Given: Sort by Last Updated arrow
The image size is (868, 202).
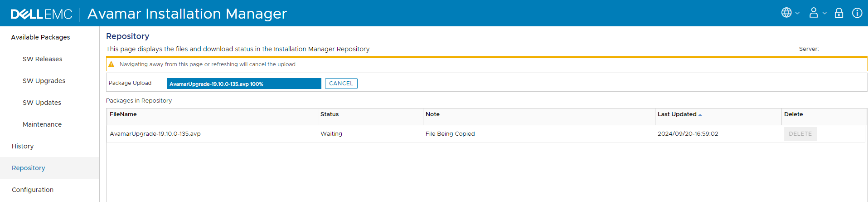Looking at the screenshot, I should click(x=700, y=115).
